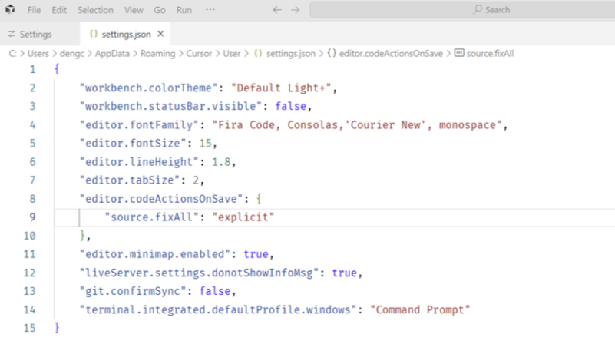Go back with the left arrow
The height and width of the screenshot is (364, 615).
pos(277,10)
